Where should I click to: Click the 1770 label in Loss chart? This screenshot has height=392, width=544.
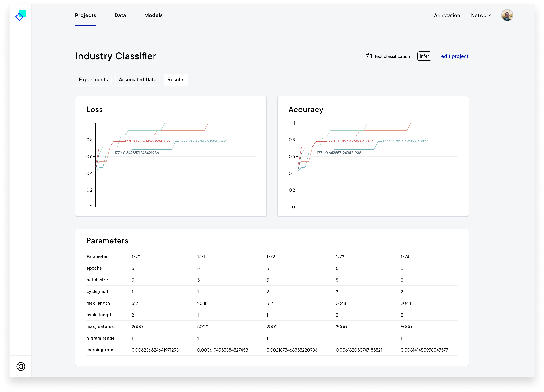[x=147, y=141]
